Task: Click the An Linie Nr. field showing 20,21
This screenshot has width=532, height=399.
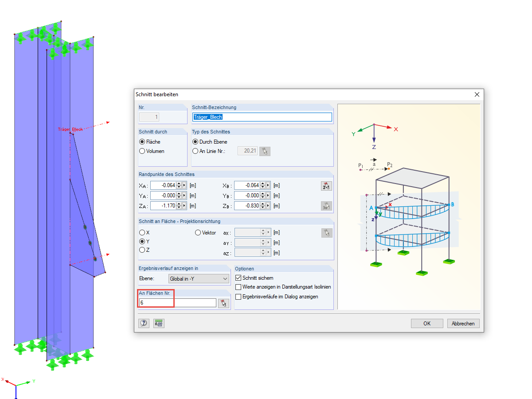Action: tap(248, 151)
